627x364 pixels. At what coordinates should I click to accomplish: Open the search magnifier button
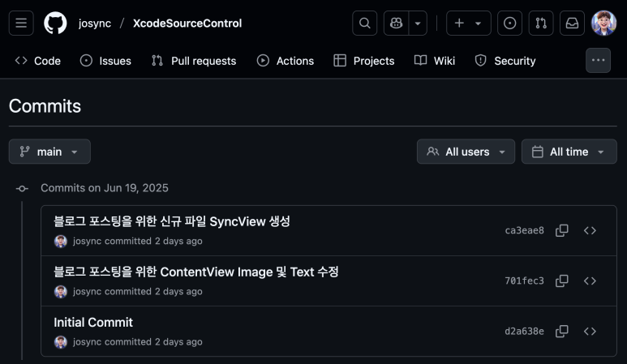364,24
